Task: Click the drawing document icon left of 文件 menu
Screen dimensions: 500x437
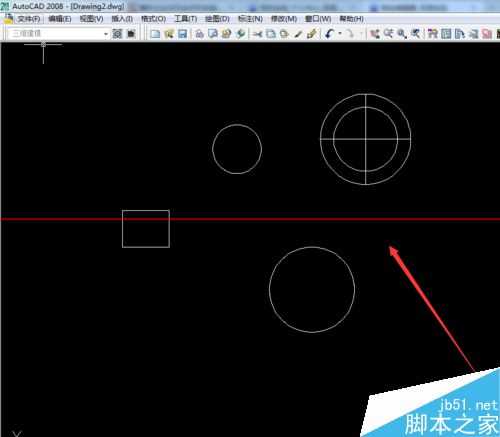Action: pyautogui.click(x=8, y=19)
